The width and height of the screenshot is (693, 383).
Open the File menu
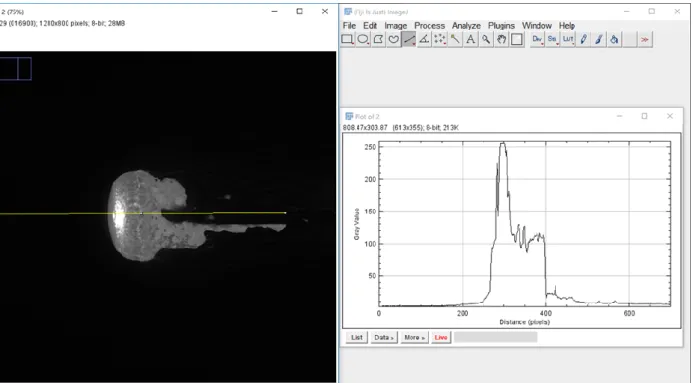coord(349,26)
